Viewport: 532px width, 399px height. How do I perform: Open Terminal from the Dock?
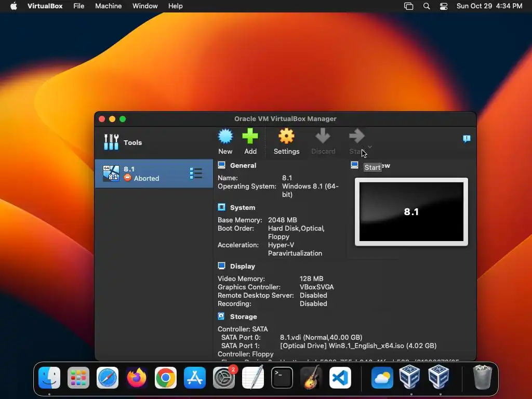pyautogui.click(x=282, y=377)
